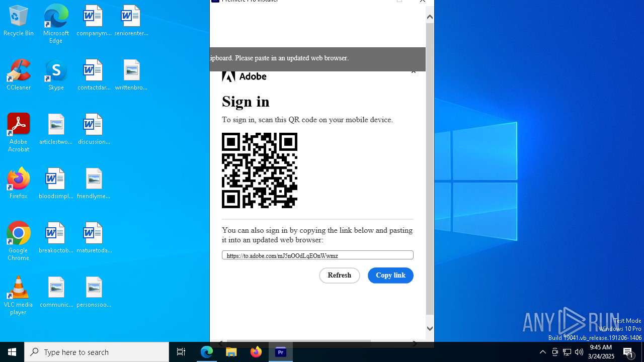Click the taskbar search box

coord(97,352)
